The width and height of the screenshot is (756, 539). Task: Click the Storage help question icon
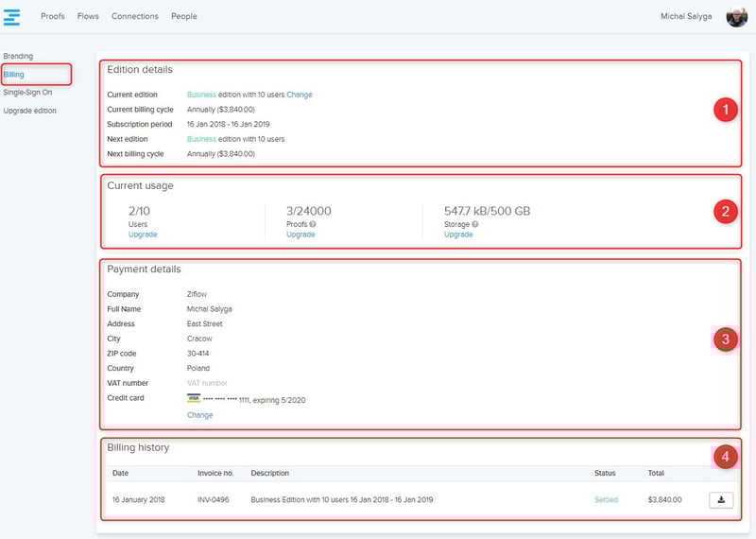coord(474,224)
